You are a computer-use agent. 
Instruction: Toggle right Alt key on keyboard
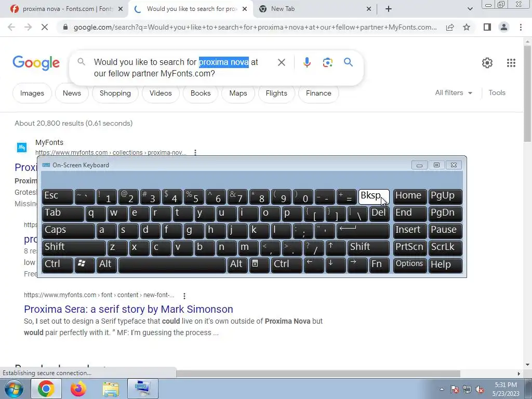[x=237, y=265]
